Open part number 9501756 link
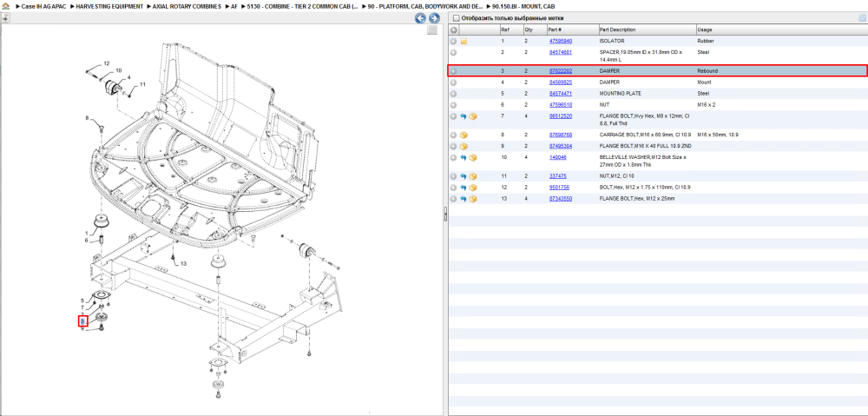Screen dimensions: 868x416 (559, 188)
